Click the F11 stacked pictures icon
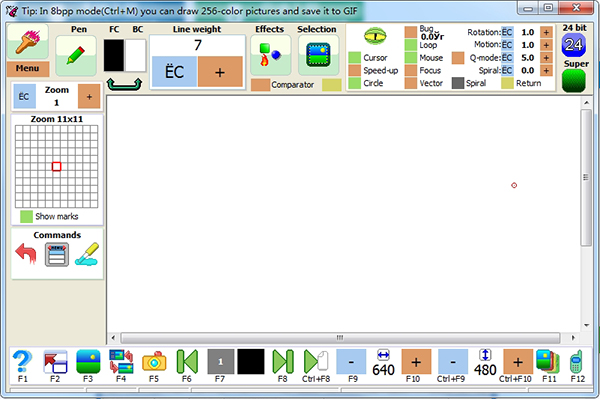The image size is (600, 399). [548, 362]
